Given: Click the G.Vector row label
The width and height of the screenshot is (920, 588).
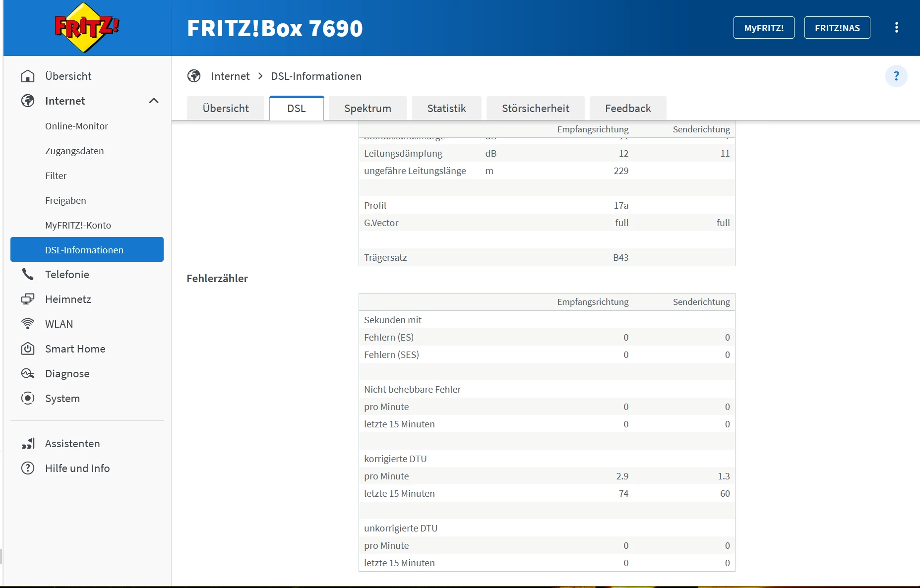Looking at the screenshot, I should pos(381,223).
